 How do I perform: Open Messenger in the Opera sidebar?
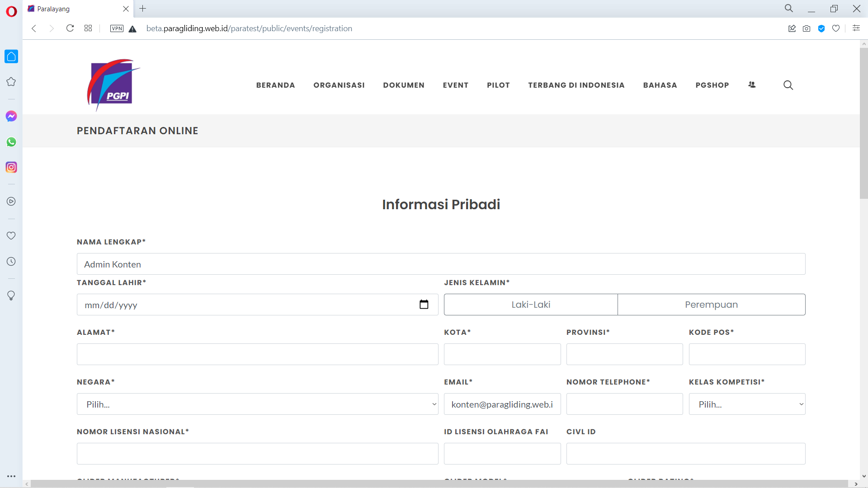11,116
